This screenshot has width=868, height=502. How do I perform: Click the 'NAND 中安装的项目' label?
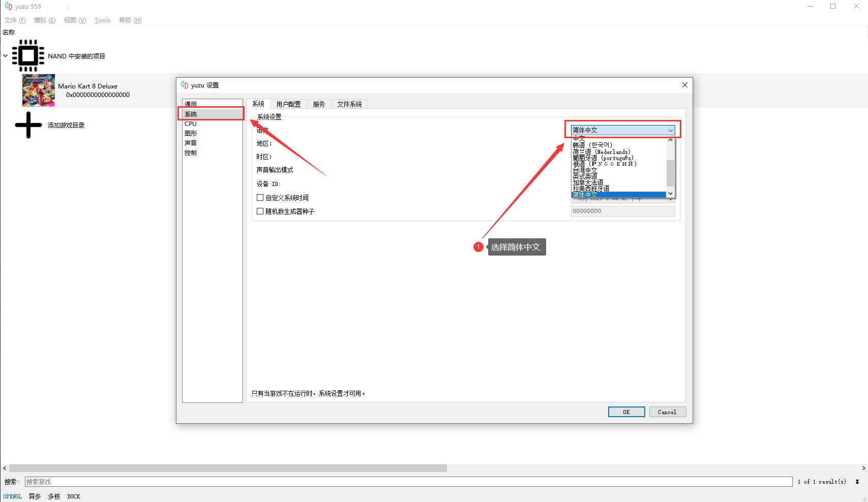[x=76, y=56]
